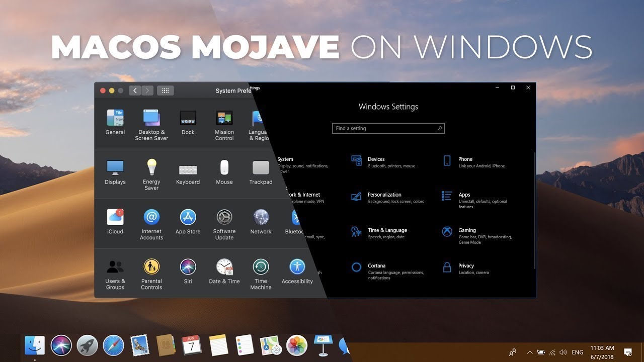Open the People icon in taskbar

click(x=513, y=352)
